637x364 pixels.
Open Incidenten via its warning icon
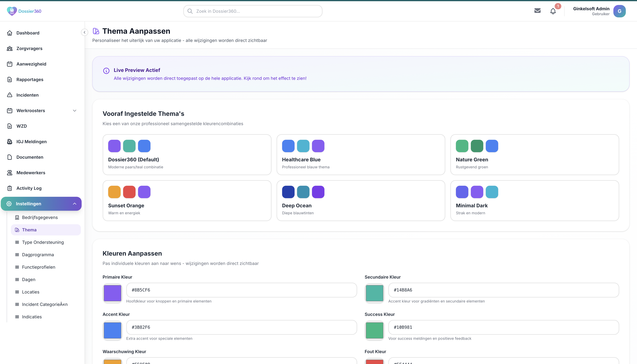[x=10, y=95]
